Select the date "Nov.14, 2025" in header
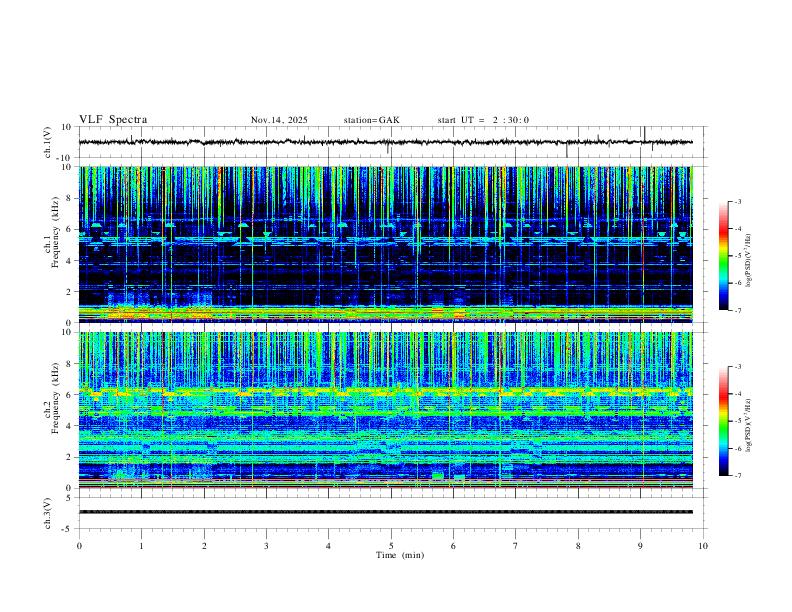Screen dimensions: 792x612 pos(279,120)
